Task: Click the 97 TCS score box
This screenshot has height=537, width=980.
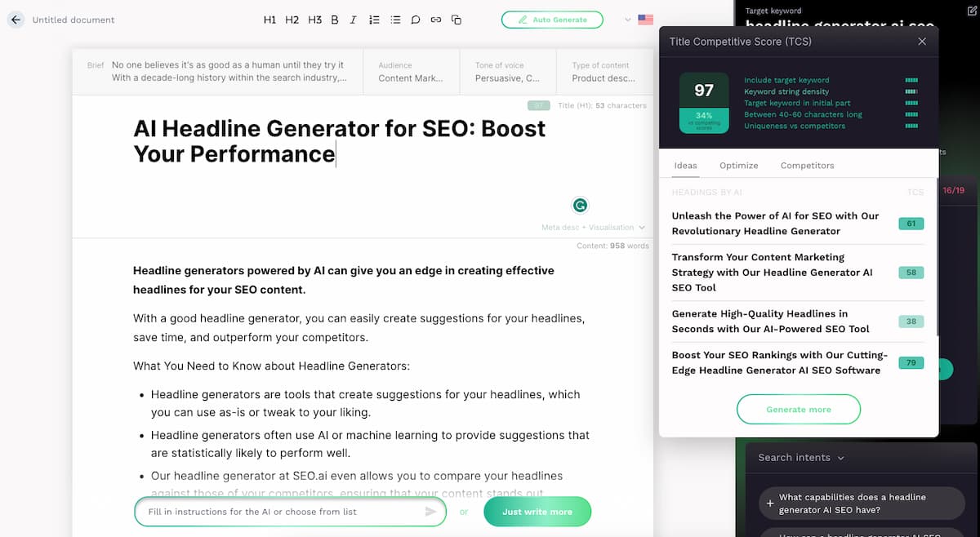Action: tap(704, 91)
